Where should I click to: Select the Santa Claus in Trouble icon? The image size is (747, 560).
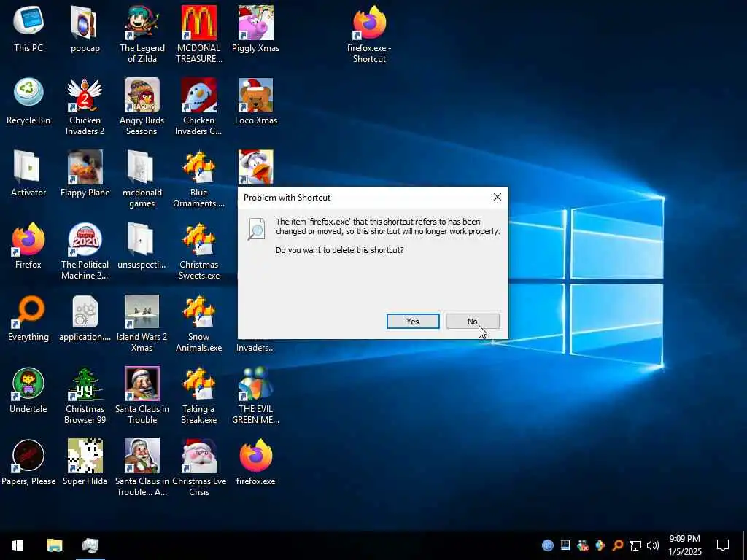[x=142, y=396]
